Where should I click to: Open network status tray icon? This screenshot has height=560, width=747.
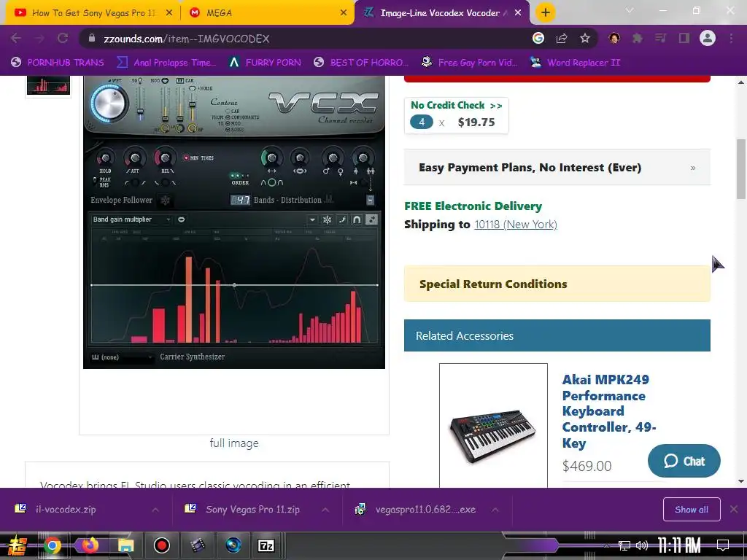pos(624,545)
